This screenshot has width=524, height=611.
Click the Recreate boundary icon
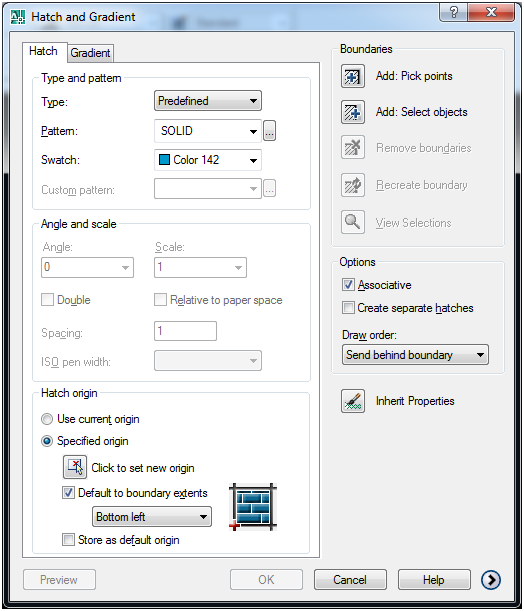[x=353, y=185]
